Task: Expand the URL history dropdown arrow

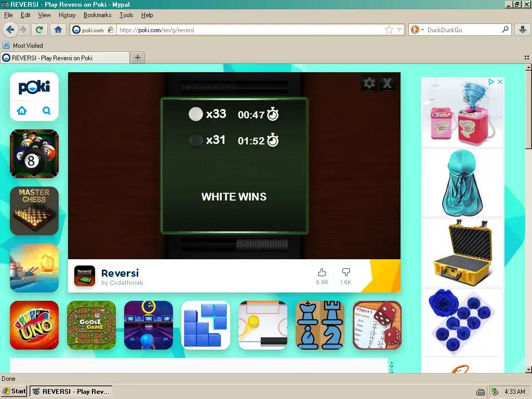Action: pos(400,30)
